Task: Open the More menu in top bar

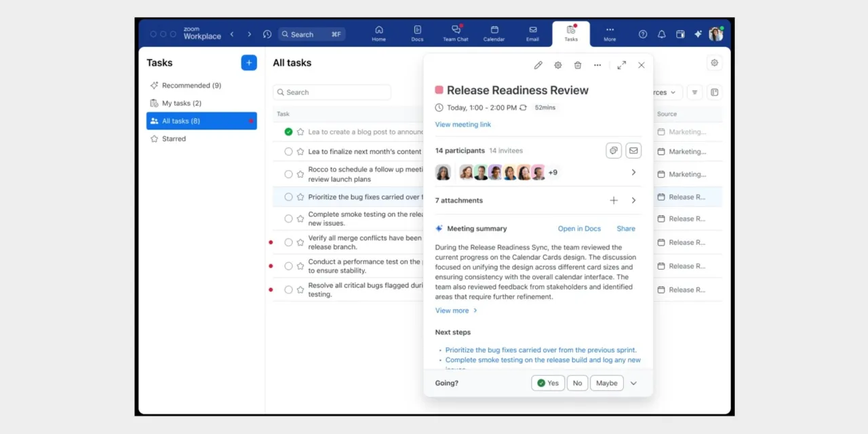Action: coord(610,34)
